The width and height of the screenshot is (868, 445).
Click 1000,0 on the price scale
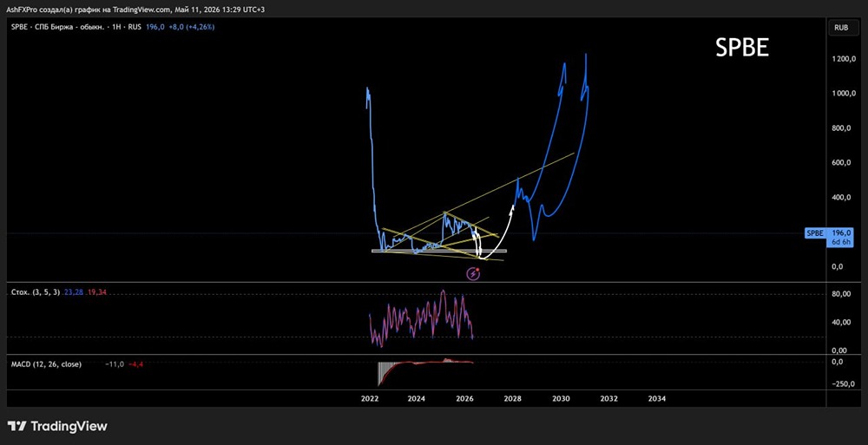844,94
